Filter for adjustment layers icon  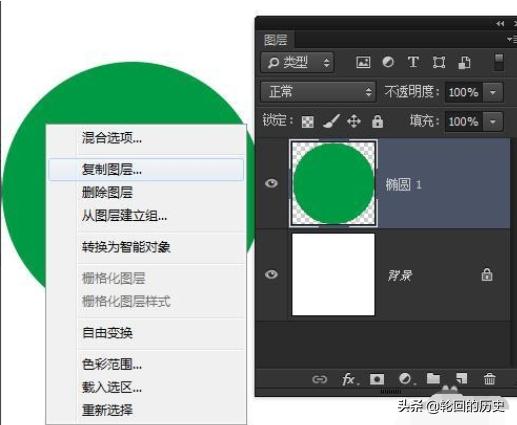click(388, 62)
